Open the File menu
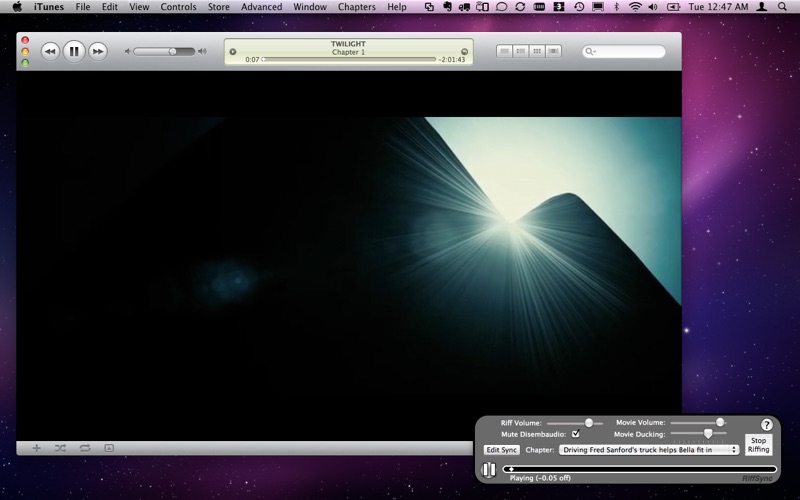 [x=83, y=7]
